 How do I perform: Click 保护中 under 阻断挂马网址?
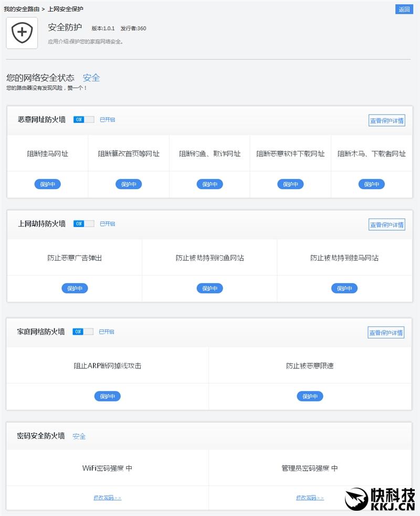[47, 184]
